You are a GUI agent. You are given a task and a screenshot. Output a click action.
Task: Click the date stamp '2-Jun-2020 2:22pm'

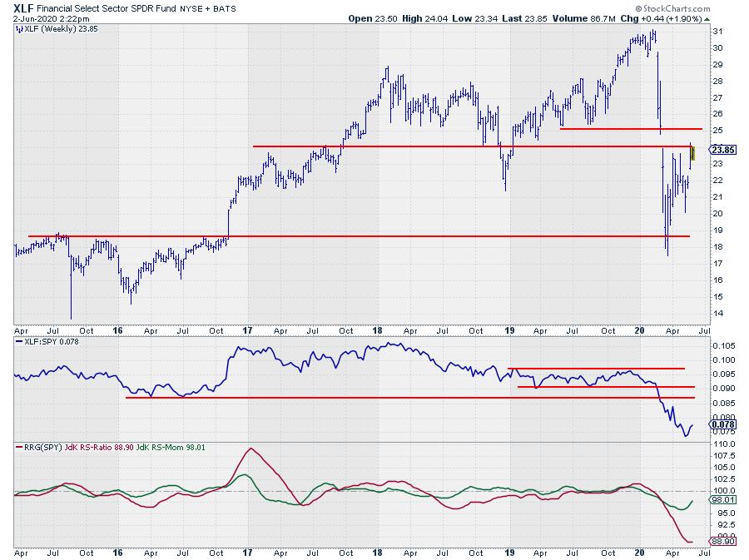click(x=51, y=19)
